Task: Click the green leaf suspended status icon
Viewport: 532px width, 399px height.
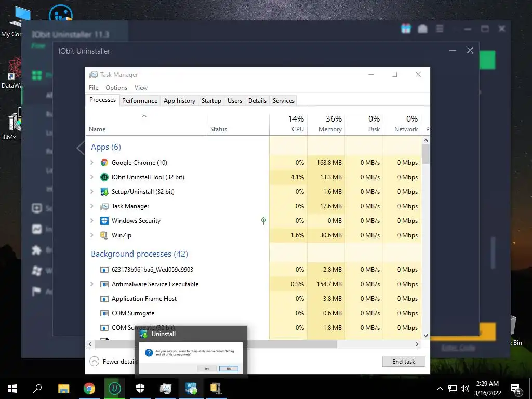Action: tap(263, 221)
